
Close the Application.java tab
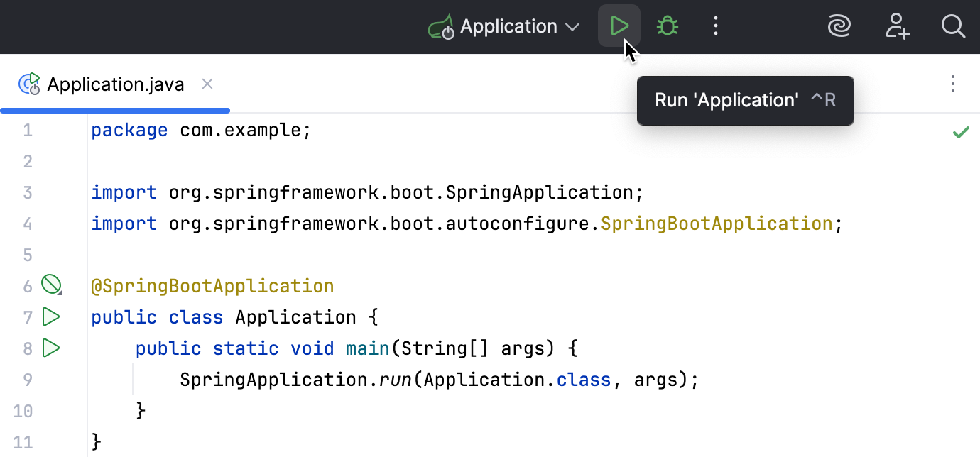207,84
